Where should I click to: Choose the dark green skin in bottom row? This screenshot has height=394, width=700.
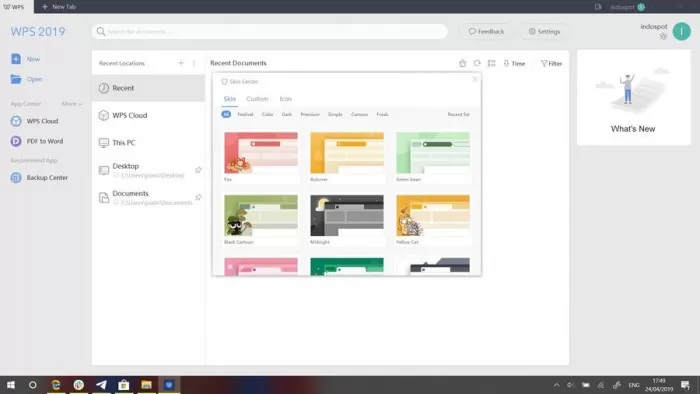point(347,266)
